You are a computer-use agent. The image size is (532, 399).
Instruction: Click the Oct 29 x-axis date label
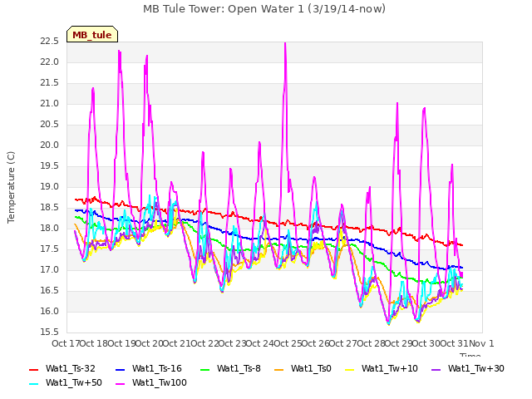point(399,343)
